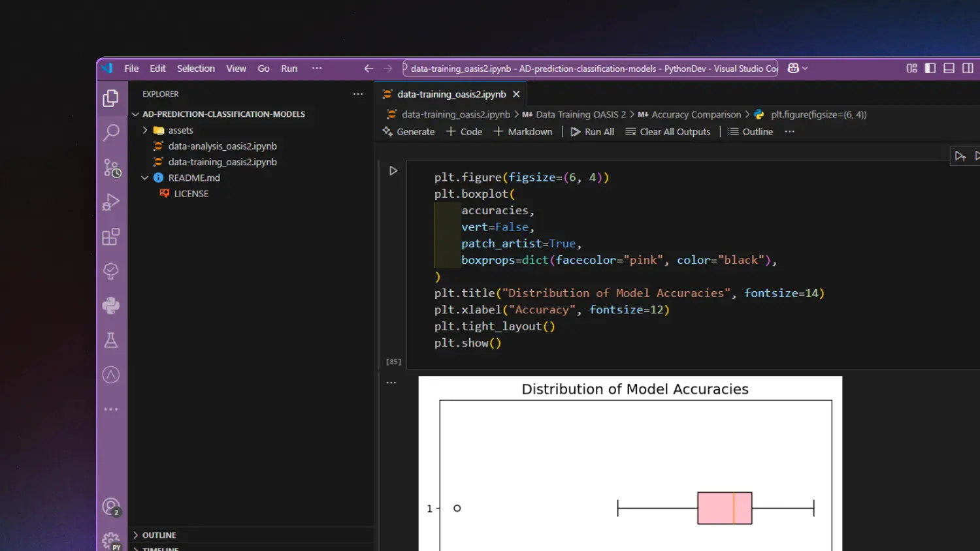This screenshot has width=980, height=551.
Task: Open data-analysis_oasis2.ipynb in explorer
Action: pos(222,146)
